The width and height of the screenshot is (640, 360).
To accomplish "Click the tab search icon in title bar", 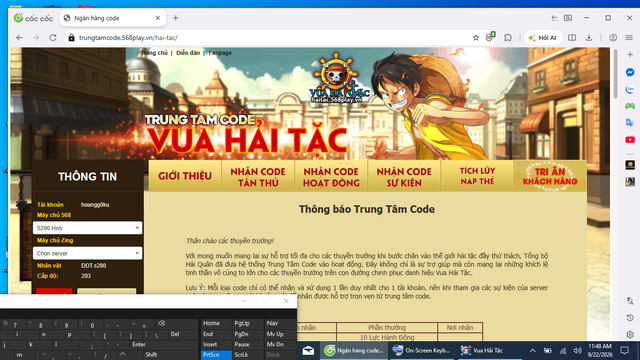I will pos(568,18).
